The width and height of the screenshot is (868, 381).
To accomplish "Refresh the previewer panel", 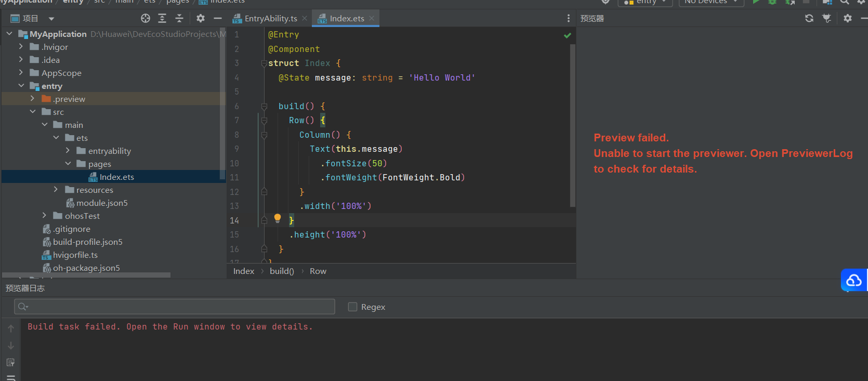I will [809, 19].
